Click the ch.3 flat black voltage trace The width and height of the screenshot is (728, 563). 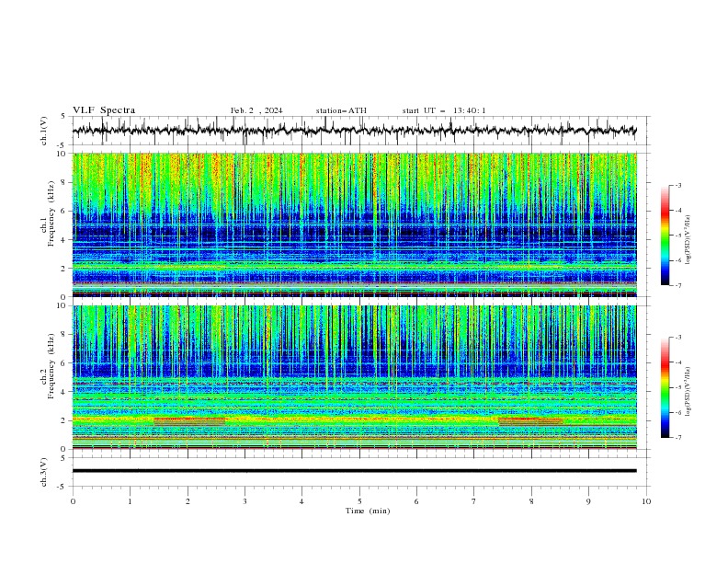click(354, 471)
